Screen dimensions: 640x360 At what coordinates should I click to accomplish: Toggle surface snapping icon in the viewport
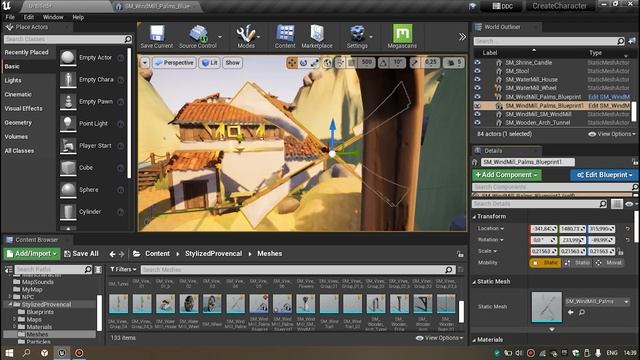pyautogui.click(x=340, y=63)
